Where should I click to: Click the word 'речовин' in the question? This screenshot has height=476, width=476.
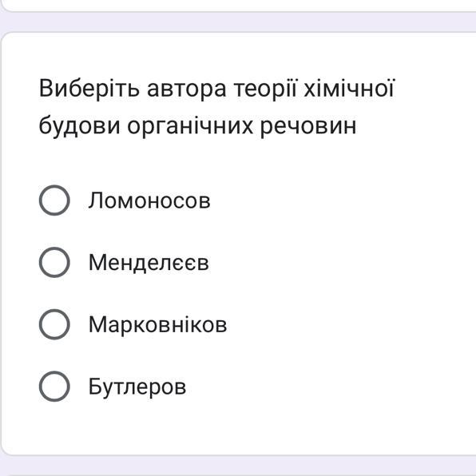click(308, 126)
